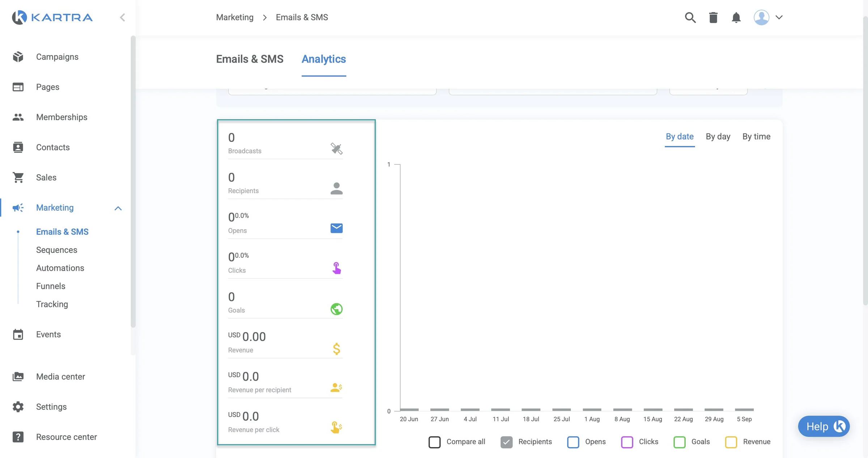Screen dimensions: 868x458
Task: Open Campaigns in the sidebar
Action: 57,57
